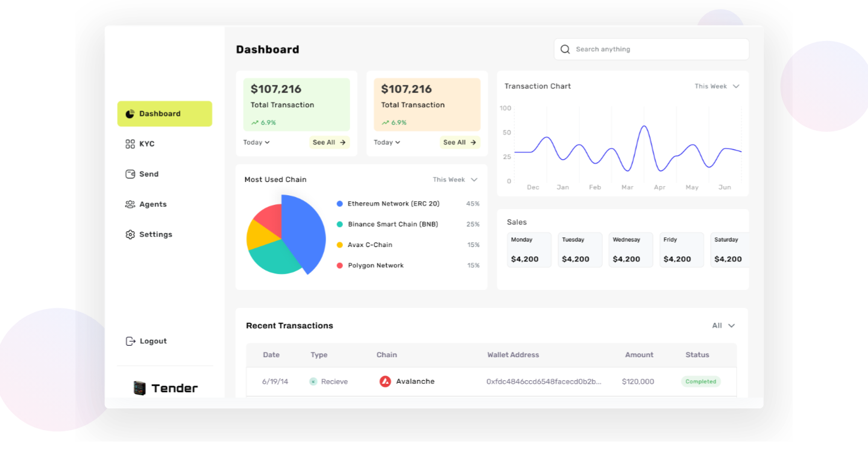Viewport: 868px width, 453px height.
Task: Expand the Transaction Chart This Week dropdown
Action: (x=717, y=86)
